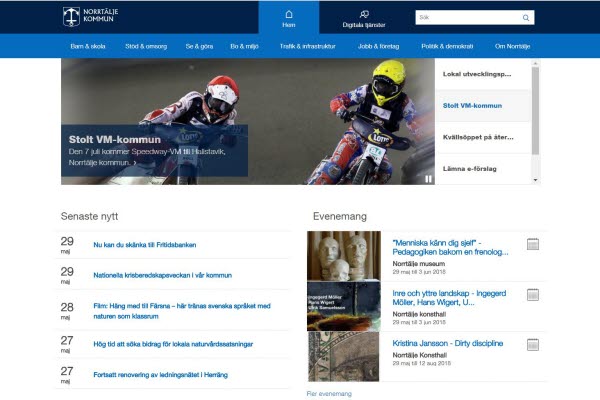Click the Fler evenemang link

329,394
